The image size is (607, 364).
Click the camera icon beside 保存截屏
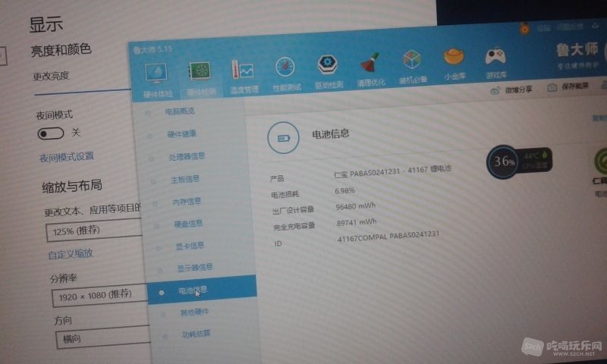(552, 88)
